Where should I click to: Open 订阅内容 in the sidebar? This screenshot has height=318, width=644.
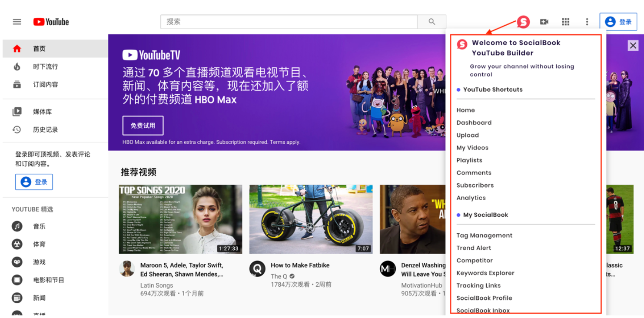tap(55, 84)
